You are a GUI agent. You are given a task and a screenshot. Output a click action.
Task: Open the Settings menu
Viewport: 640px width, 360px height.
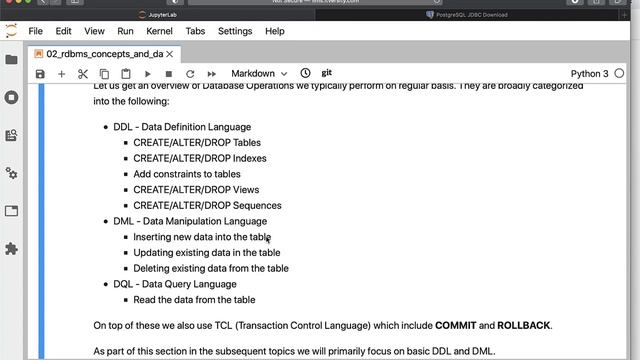pos(235,31)
